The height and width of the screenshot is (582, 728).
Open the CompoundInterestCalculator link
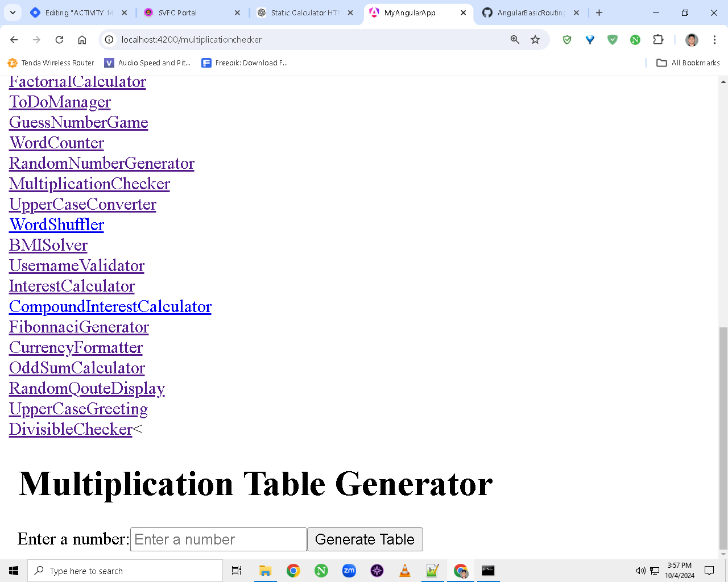(x=110, y=306)
